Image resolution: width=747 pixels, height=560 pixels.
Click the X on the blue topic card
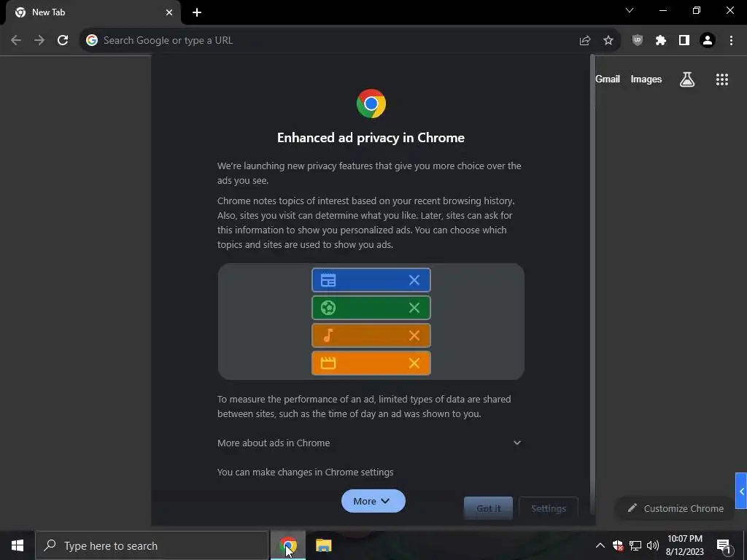tap(414, 280)
